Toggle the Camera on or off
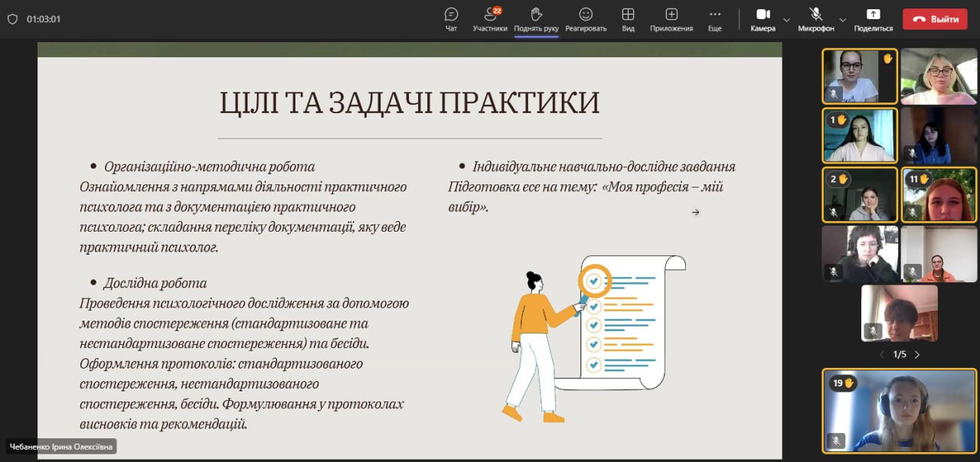980x462 pixels. click(x=763, y=18)
